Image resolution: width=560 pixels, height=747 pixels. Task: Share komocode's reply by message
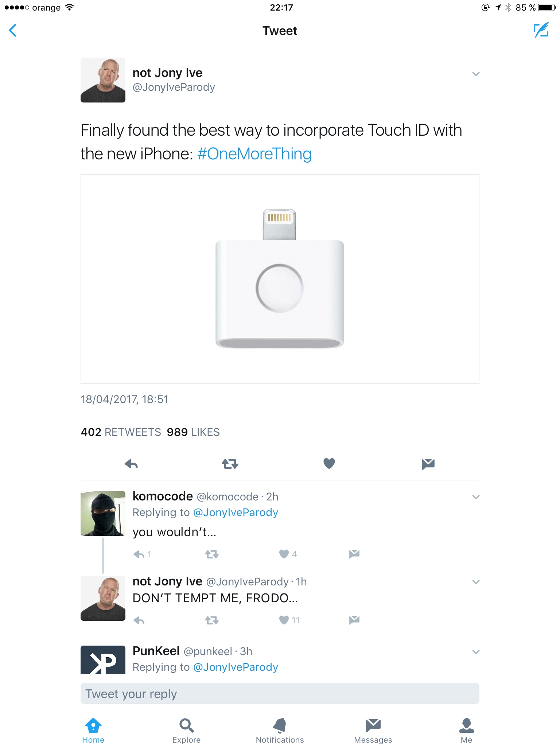point(354,554)
